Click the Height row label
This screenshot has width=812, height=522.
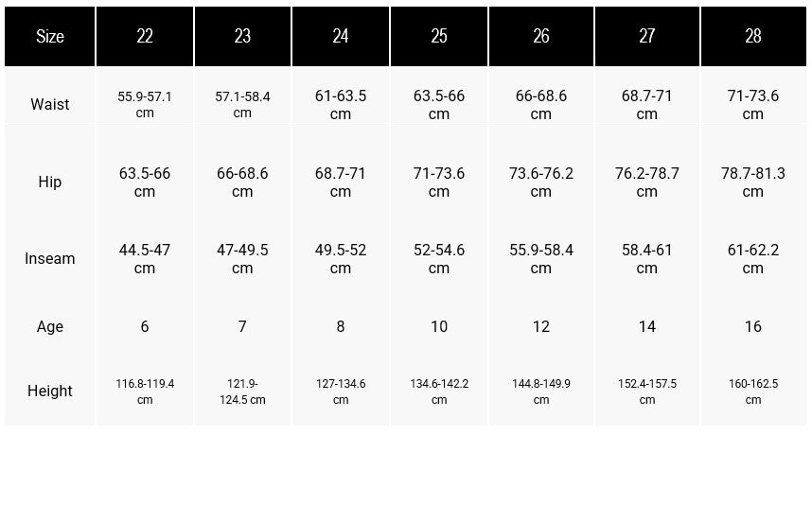tap(50, 391)
